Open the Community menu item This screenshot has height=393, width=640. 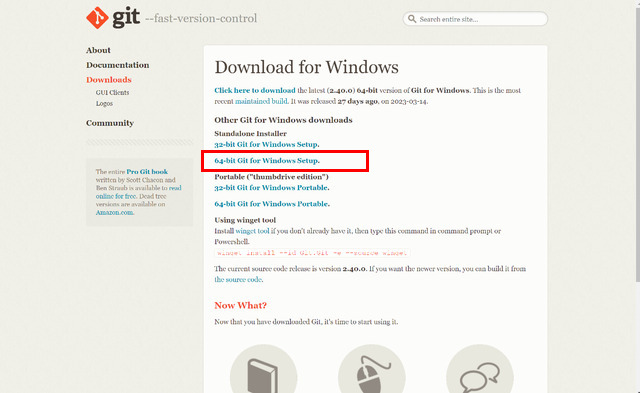click(x=110, y=123)
